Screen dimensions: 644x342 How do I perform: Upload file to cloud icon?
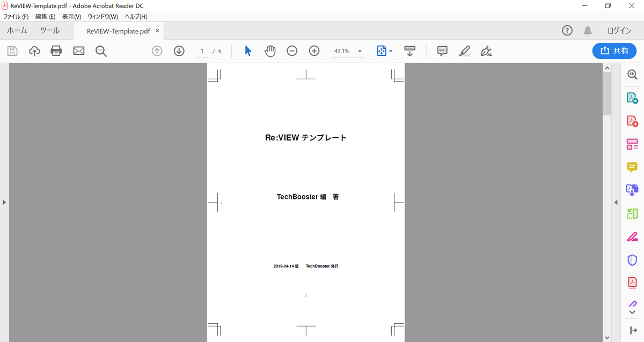(x=34, y=51)
